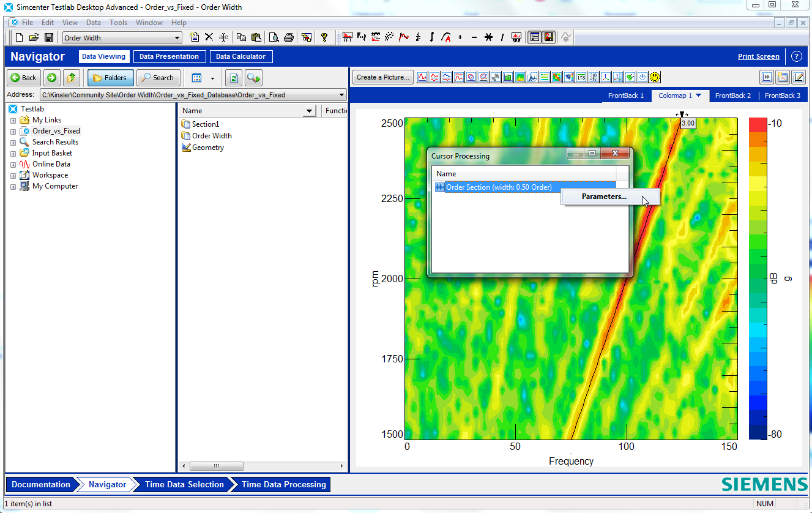This screenshot has height=513, width=812.
Task: Click the pencil edit icon at far right
Action: pos(799,77)
